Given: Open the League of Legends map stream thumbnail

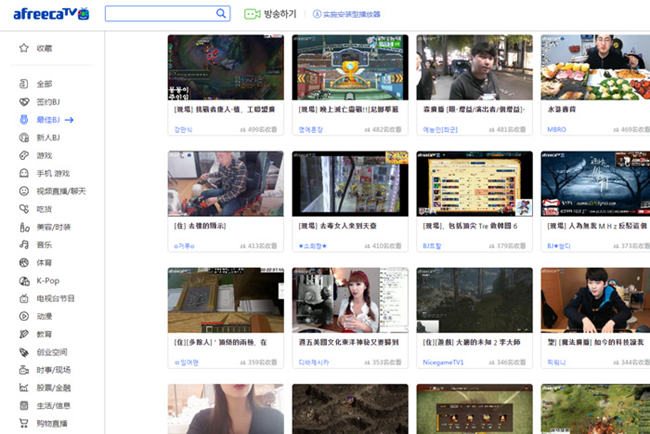Looking at the screenshot, I should coord(226,67).
